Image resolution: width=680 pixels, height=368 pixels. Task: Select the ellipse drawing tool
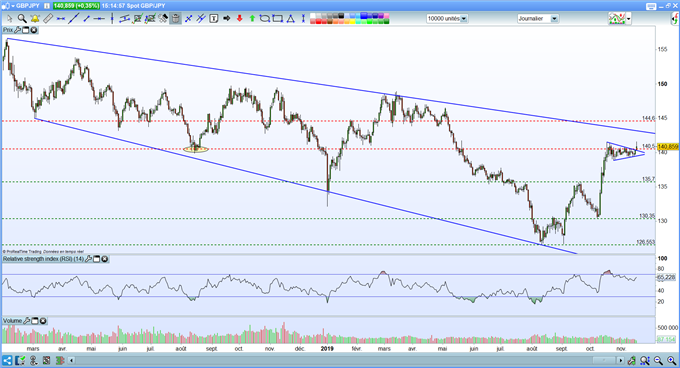pyautogui.click(x=265, y=19)
